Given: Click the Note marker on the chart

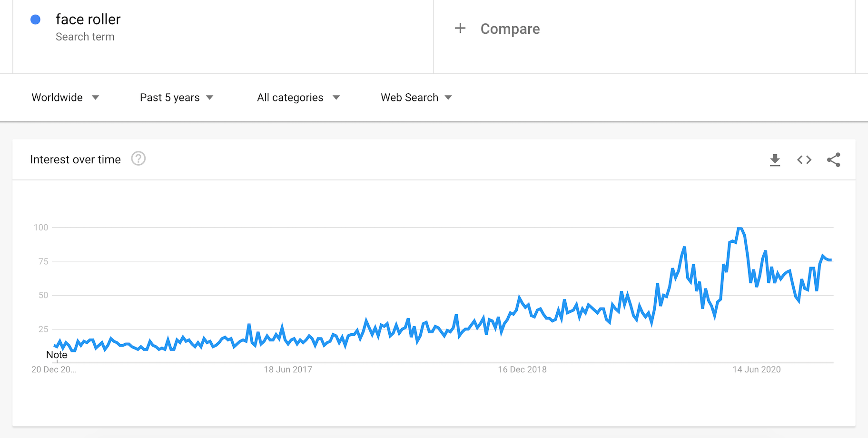Looking at the screenshot, I should [x=57, y=355].
